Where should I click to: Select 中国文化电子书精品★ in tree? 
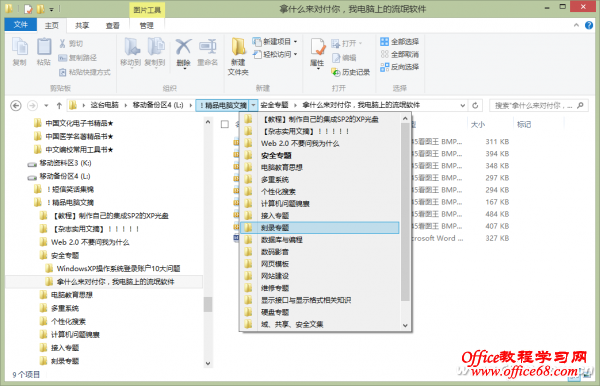(x=74, y=123)
